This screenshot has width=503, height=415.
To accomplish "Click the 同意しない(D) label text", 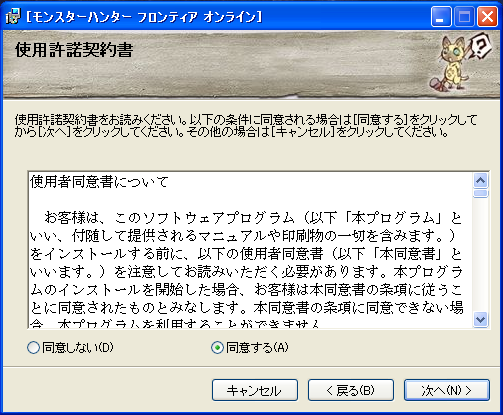I will (78, 348).
